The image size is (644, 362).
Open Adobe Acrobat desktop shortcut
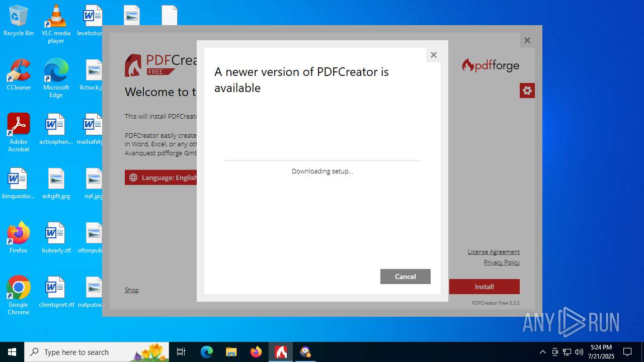[x=19, y=133]
